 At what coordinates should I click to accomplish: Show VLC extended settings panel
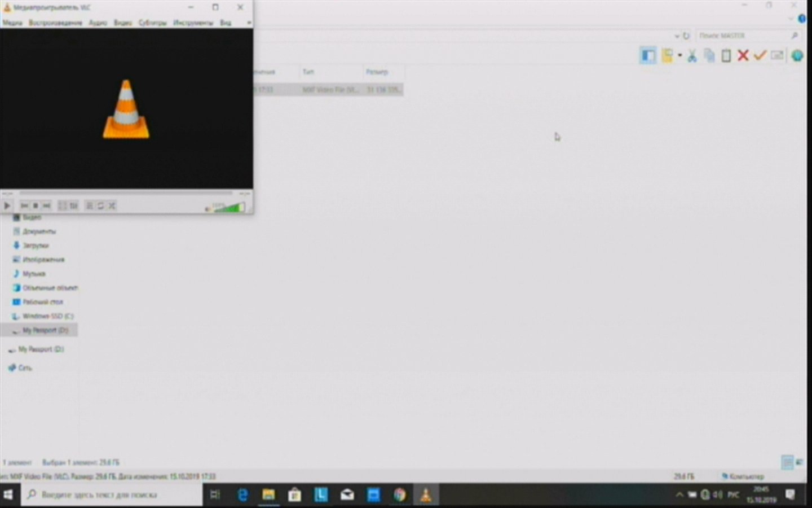pyautogui.click(x=74, y=206)
